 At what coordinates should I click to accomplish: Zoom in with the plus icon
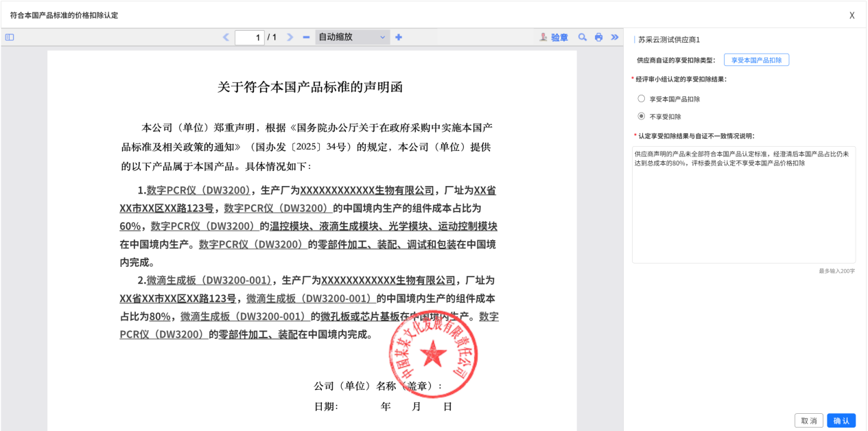tap(399, 37)
